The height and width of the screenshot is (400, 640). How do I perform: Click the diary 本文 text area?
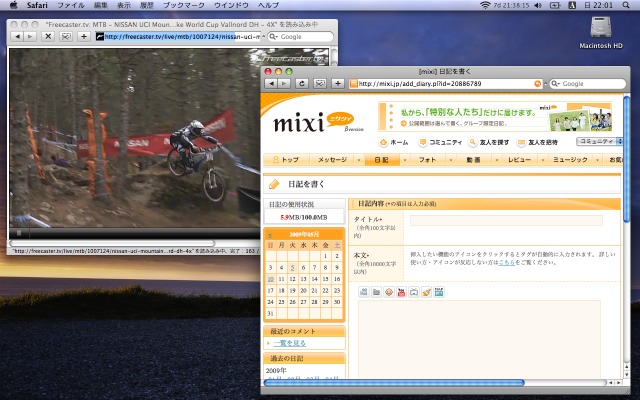click(x=479, y=340)
